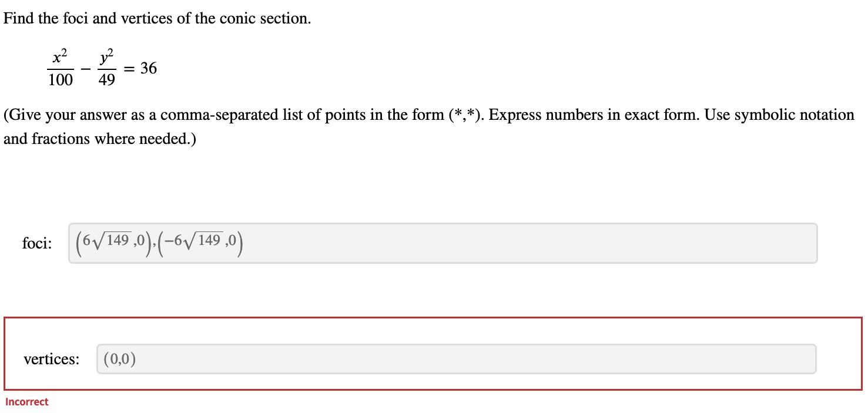Viewport: 868px width, 413px height.
Task: Select the question prompt text
Action: pyautogui.click(x=156, y=18)
